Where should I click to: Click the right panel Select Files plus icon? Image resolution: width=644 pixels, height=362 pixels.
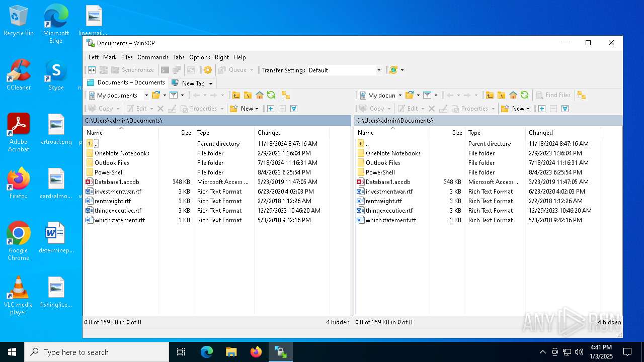click(x=541, y=109)
